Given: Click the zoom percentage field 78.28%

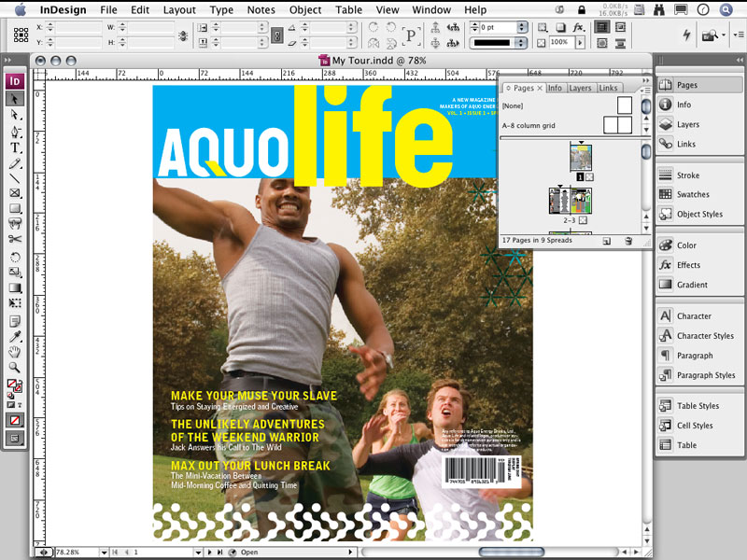Looking at the screenshot, I should tap(77, 553).
